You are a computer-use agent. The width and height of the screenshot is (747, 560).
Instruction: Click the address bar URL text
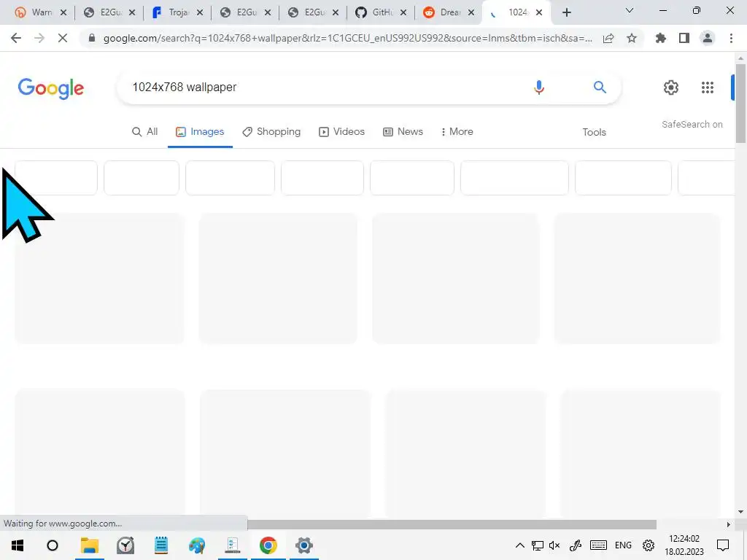(x=348, y=38)
